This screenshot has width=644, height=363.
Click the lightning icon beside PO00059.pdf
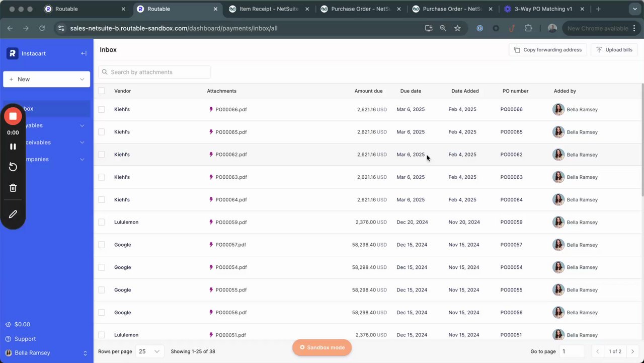pos(211,222)
